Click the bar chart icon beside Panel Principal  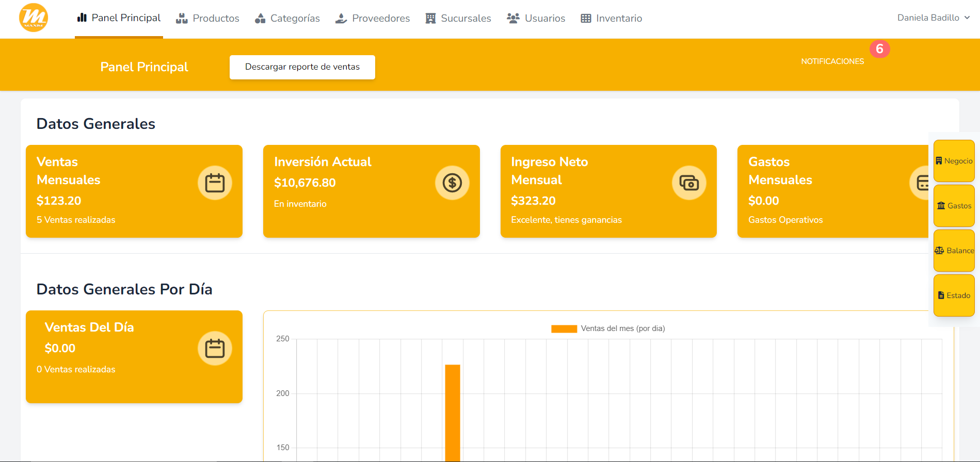tap(82, 18)
